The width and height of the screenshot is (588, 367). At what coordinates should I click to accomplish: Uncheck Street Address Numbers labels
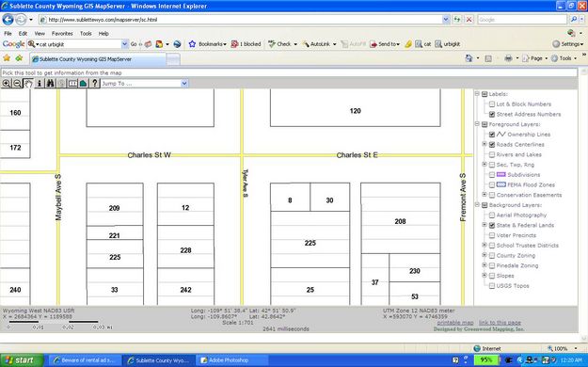(x=492, y=115)
